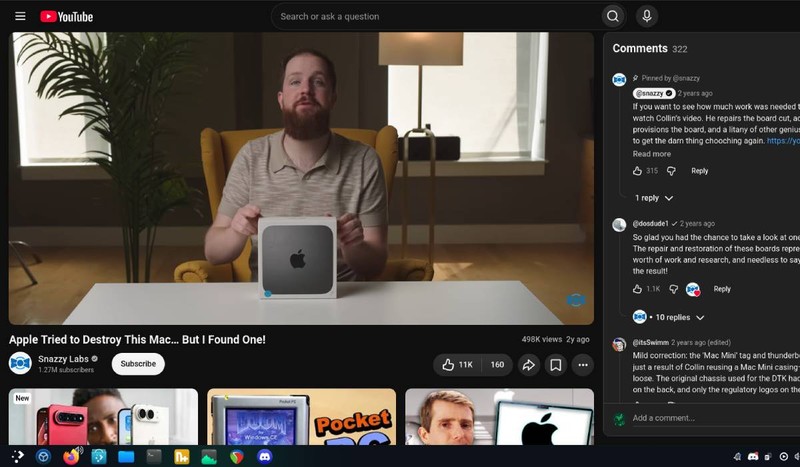Open the software store bag icon

99,456
